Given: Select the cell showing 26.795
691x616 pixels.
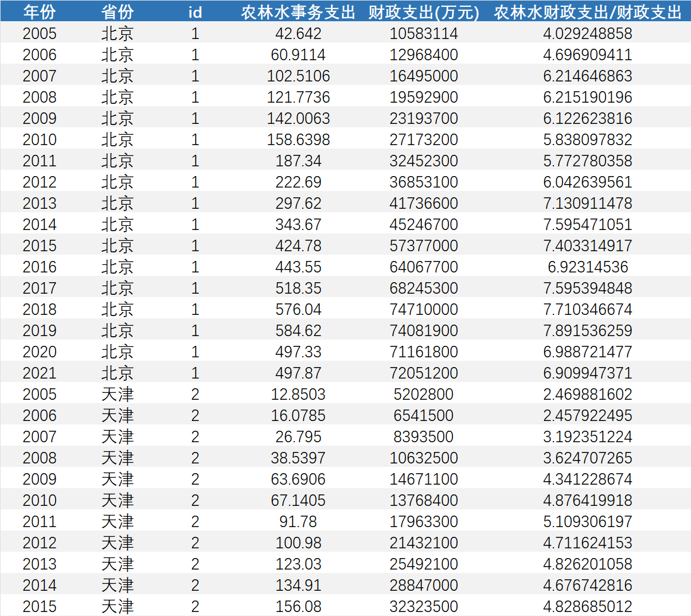Looking at the screenshot, I should [x=298, y=437].
